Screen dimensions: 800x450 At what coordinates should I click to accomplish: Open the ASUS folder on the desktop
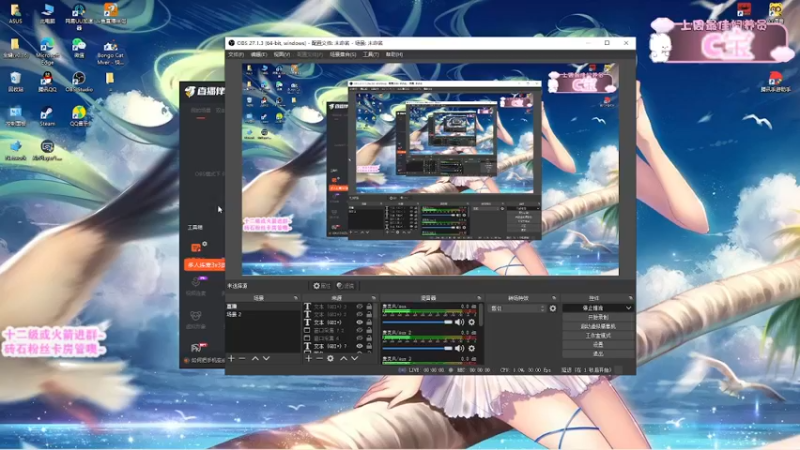click(15, 14)
